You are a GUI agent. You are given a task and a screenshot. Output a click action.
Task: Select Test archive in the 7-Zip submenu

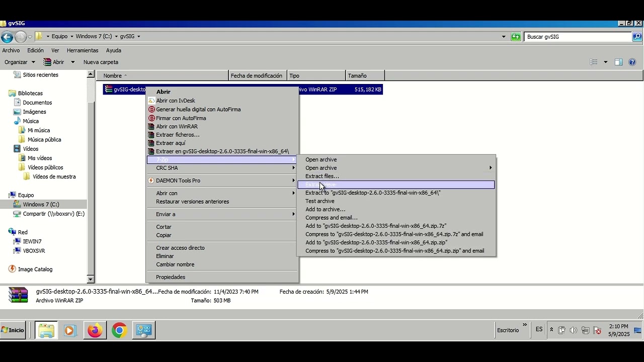point(396,201)
